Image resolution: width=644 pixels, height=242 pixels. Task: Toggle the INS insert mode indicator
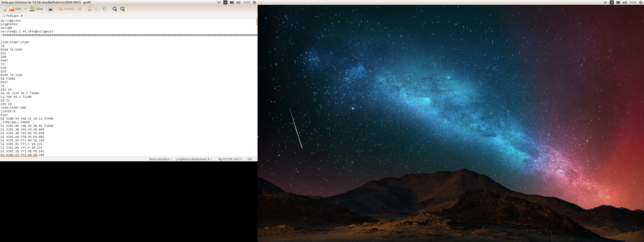(250, 159)
